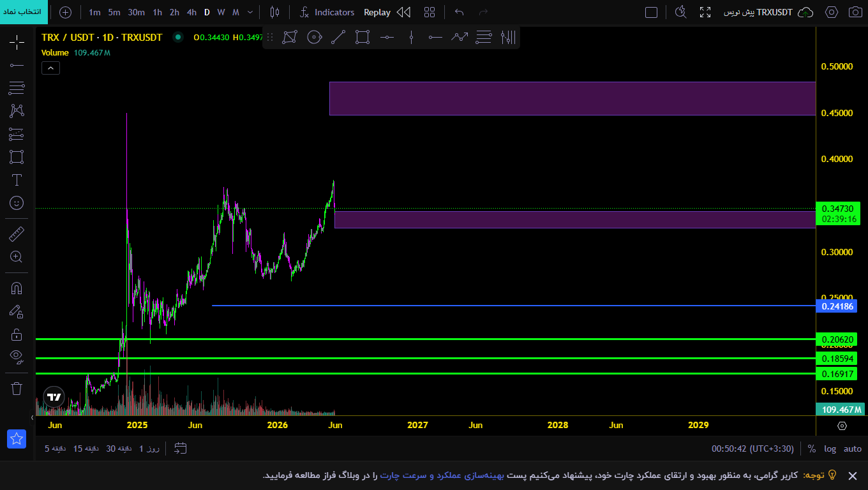Image resolution: width=868 pixels, height=490 pixels.
Task: Open the quick search lightning icon
Action: click(681, 12)
